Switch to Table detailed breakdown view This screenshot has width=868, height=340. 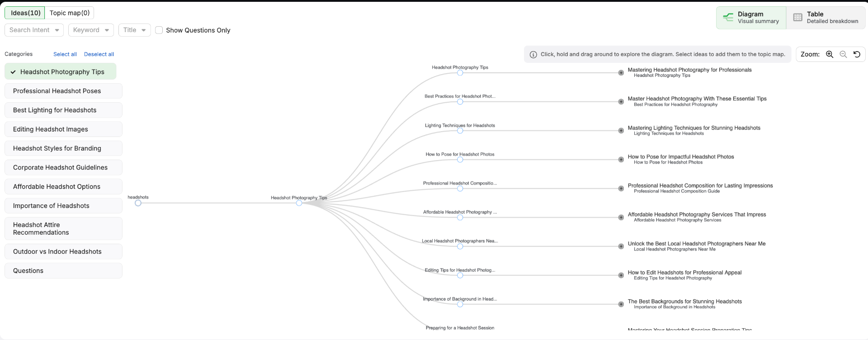click(x=826, y=18)
